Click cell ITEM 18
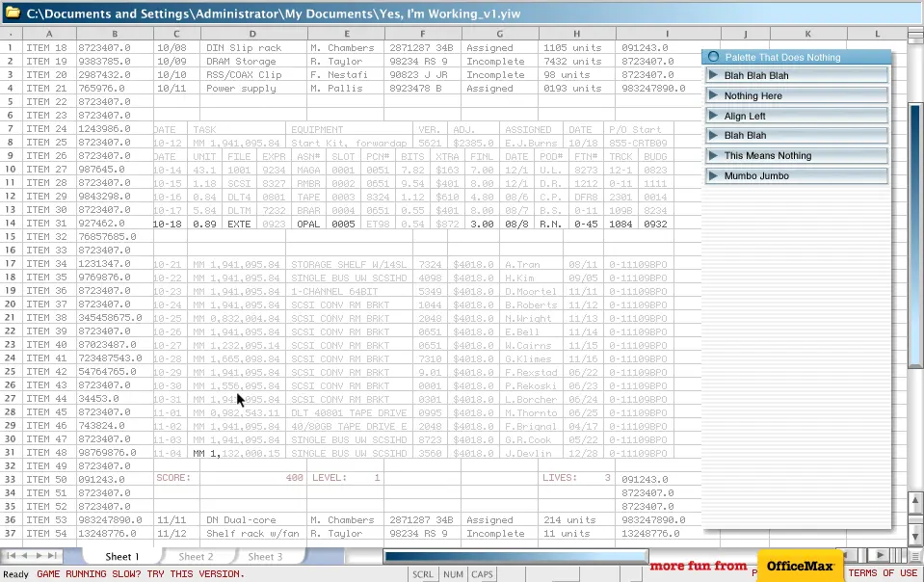This screenshot has height=582, width=924. [x=49, y=48]
